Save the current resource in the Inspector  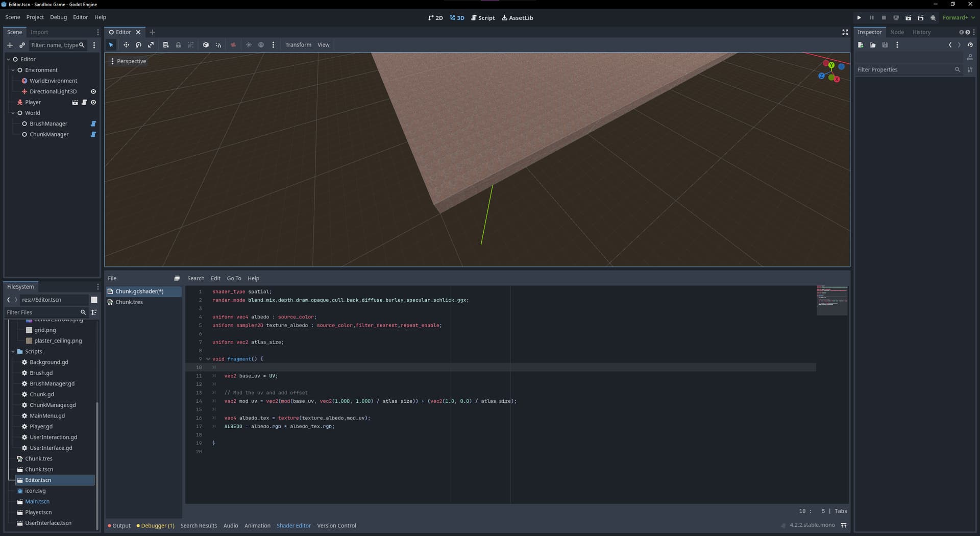[885, 45]
